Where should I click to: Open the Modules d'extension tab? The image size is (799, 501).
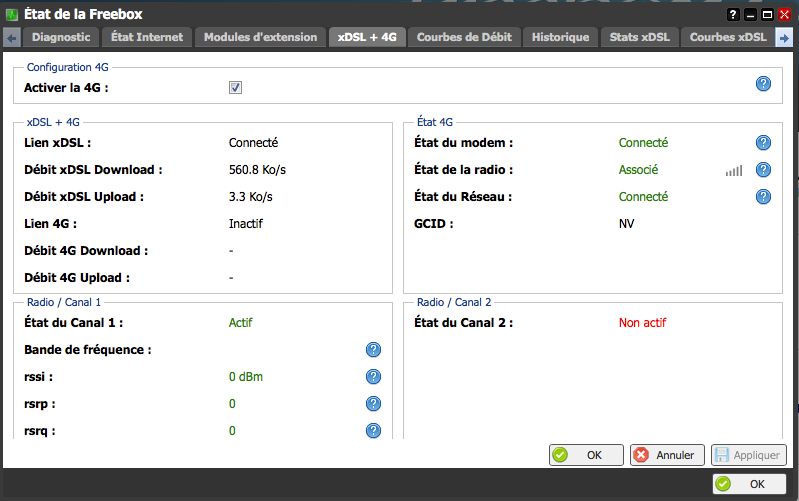click(260, 37)
